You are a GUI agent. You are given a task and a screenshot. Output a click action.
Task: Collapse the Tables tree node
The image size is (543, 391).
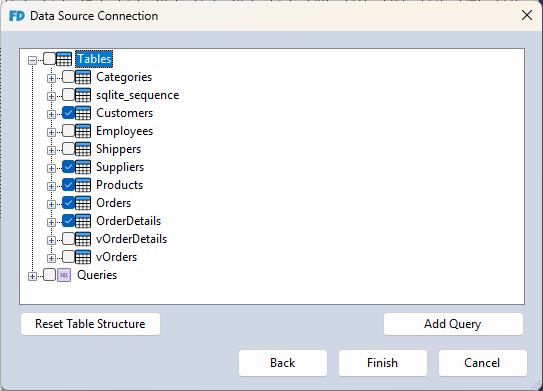(32, 61)
